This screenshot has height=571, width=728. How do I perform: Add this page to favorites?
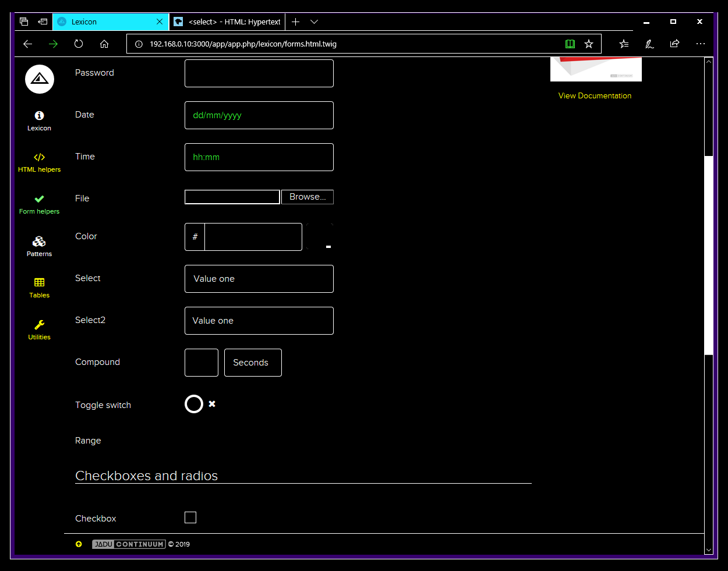click(x=589, y=44)
